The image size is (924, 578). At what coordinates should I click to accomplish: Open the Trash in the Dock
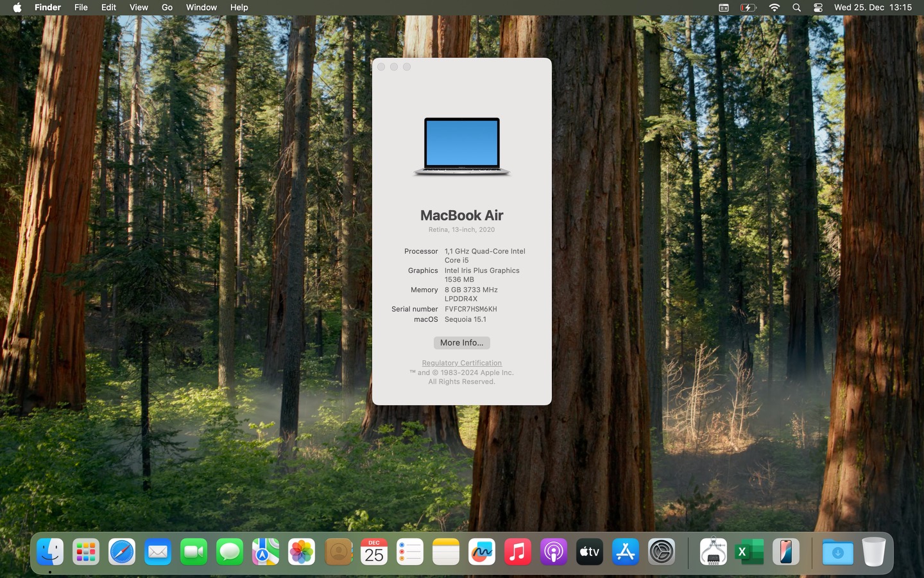click(873, 552)
